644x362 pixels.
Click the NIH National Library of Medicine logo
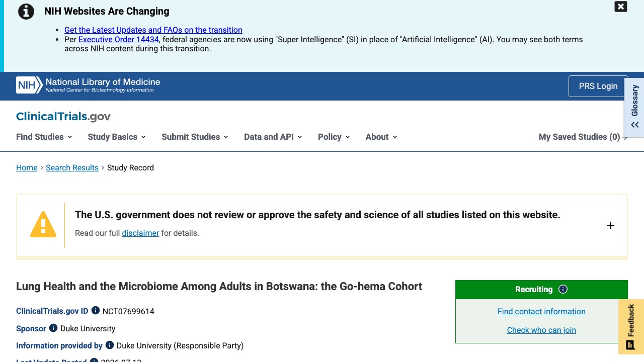click(88, 85)
